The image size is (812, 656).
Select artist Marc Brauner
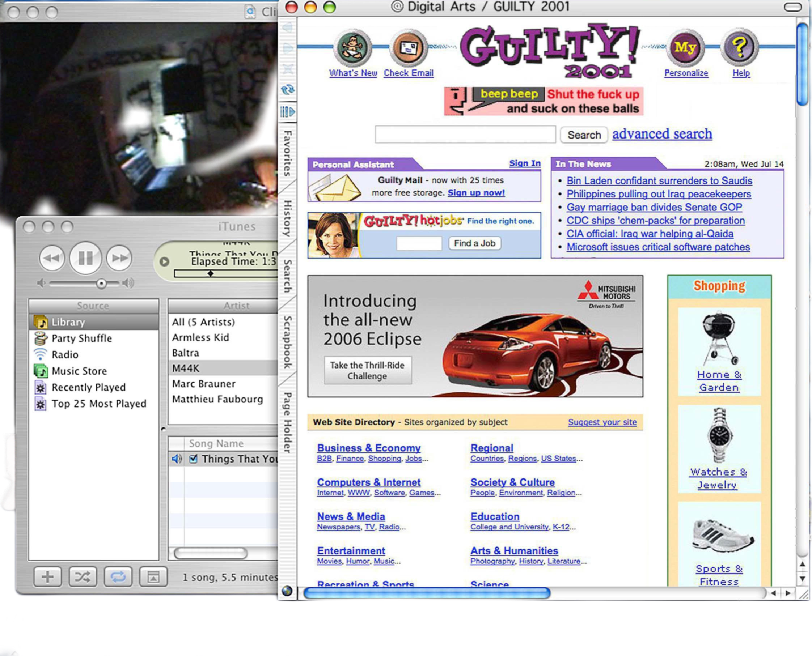tap(223, 384)
